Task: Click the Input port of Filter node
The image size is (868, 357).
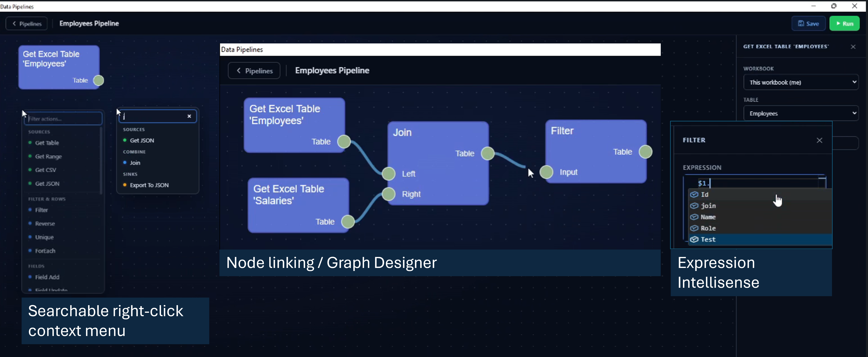Action: (546, 172)
